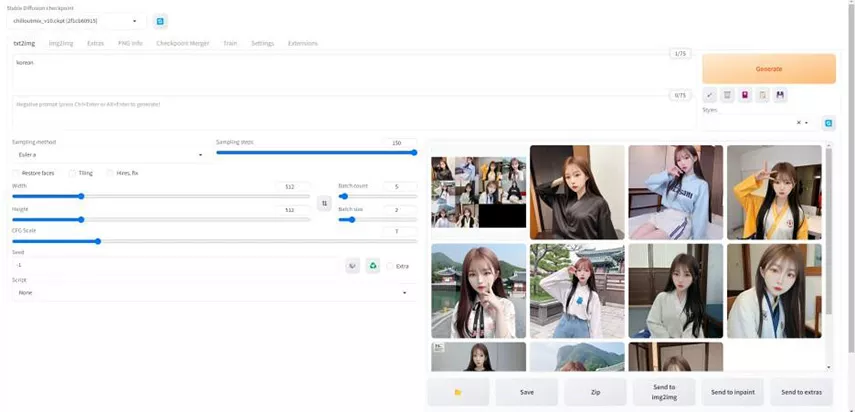The width and height of the screenshot is (855, 412).
Task: Open the checkpoint model dropdown
Action: click(x=76, y=21)
